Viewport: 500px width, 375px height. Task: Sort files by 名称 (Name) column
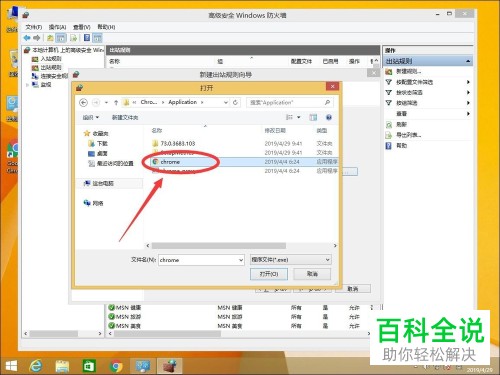tap(157, 130)
